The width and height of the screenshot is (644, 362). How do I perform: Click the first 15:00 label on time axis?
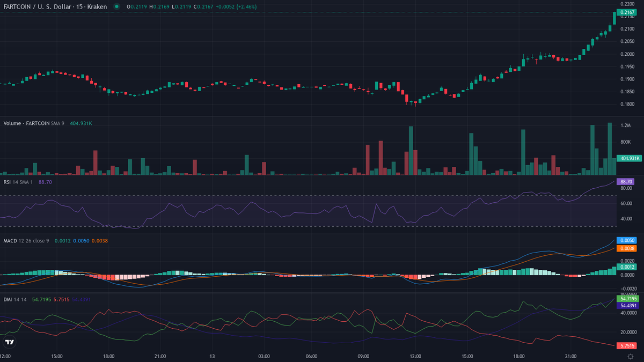(57, 356)
